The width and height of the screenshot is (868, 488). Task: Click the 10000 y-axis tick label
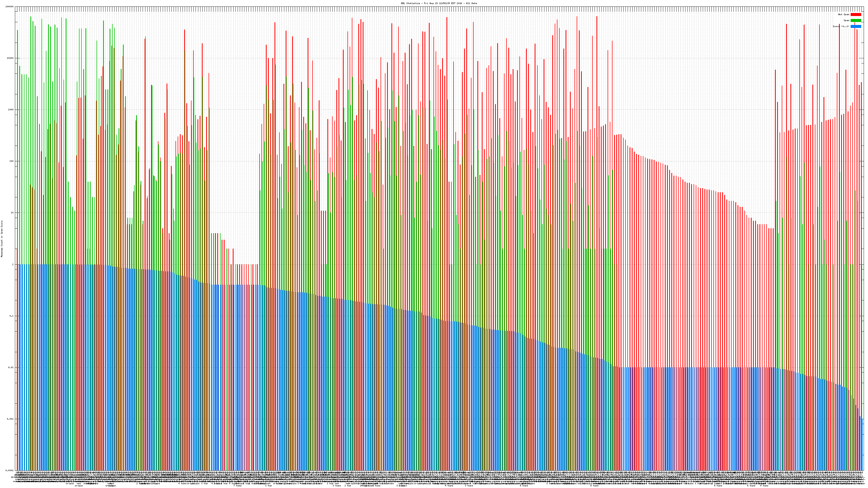(10, 58)
